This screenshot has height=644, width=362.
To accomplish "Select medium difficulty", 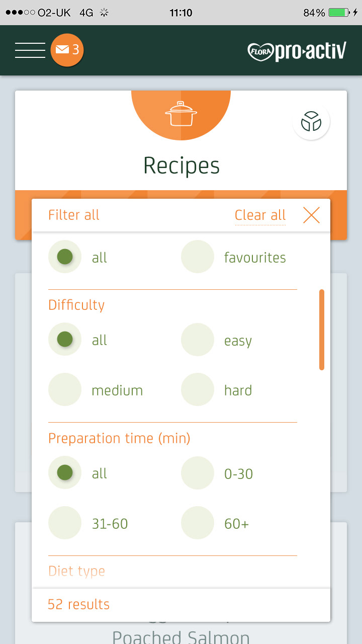I will (x=65, y=390).
